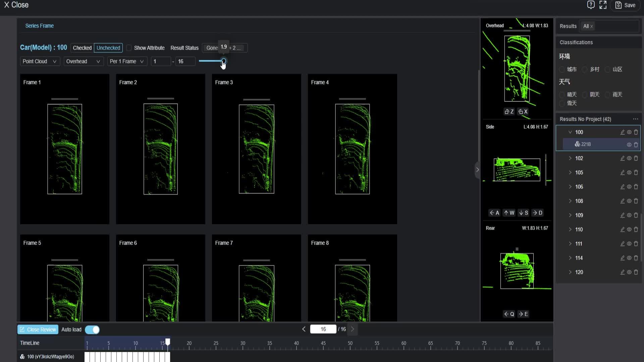Viewport: 644px width, 362px height.
Task: Click the X lock icon in Overhead view
Action: 523,112
